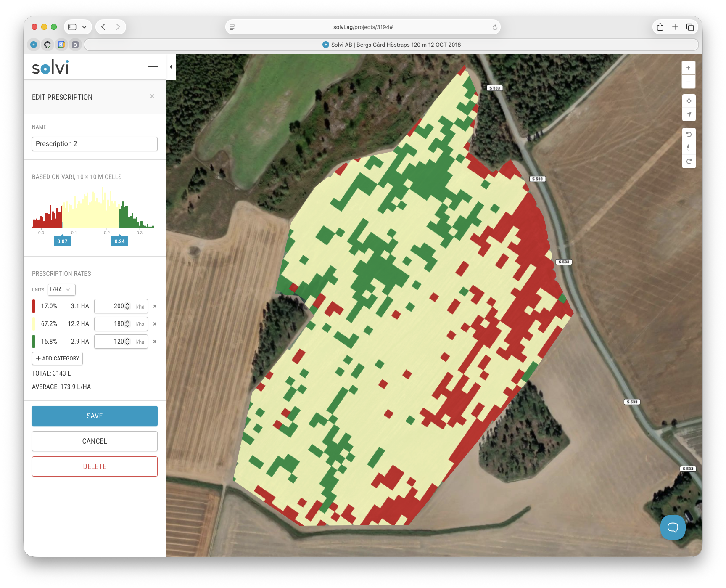726x588 pixels.
Task: Remove the green 15.8% category
Action: click(x=155, y=342)
